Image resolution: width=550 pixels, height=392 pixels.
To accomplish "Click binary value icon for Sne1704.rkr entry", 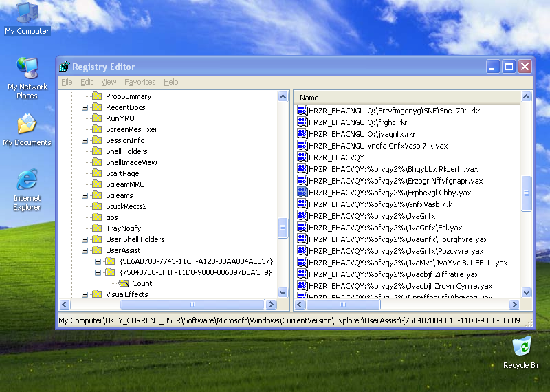I will pos(302,111).
